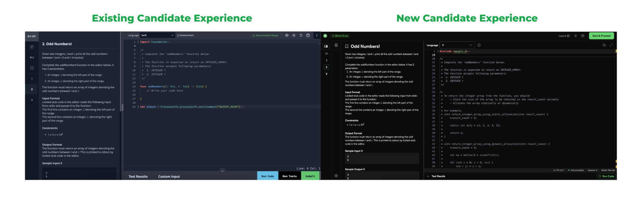Click Mode: Normal in status bar
Screen dimensions: 644x206
(608, 170)
